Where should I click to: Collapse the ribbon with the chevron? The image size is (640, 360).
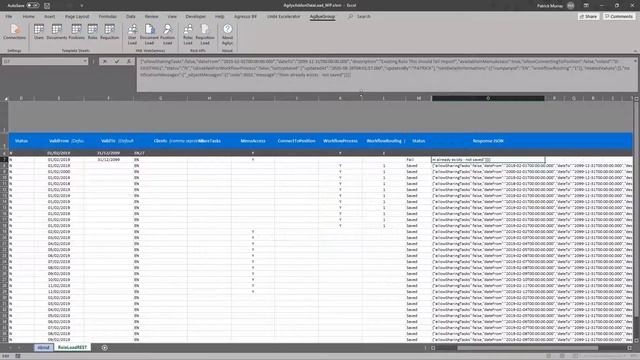pos(635,51)
